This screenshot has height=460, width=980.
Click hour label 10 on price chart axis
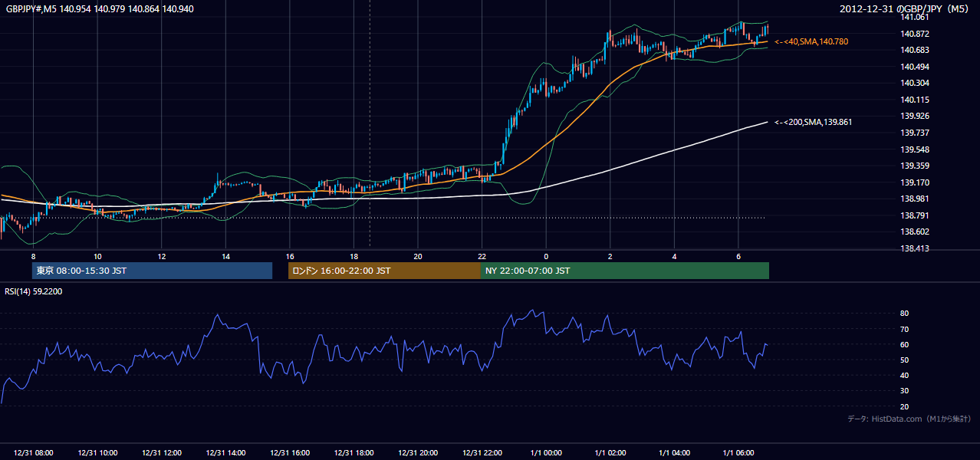click(x=97, y=256)
